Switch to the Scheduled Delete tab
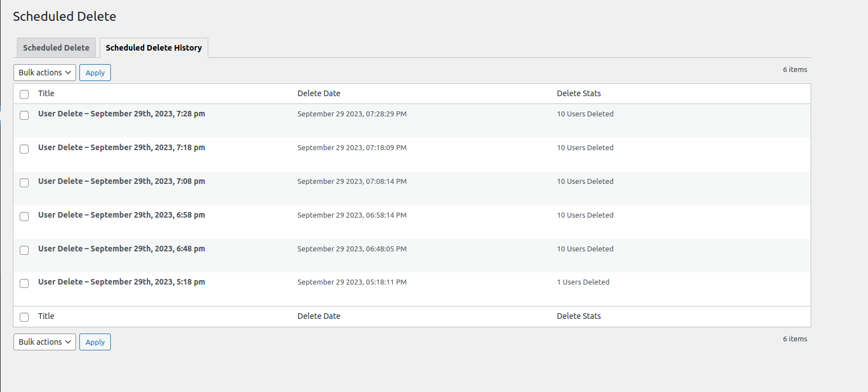Image resolution: width=868 pixels, height=392 pixels. (x=56, y=47)
